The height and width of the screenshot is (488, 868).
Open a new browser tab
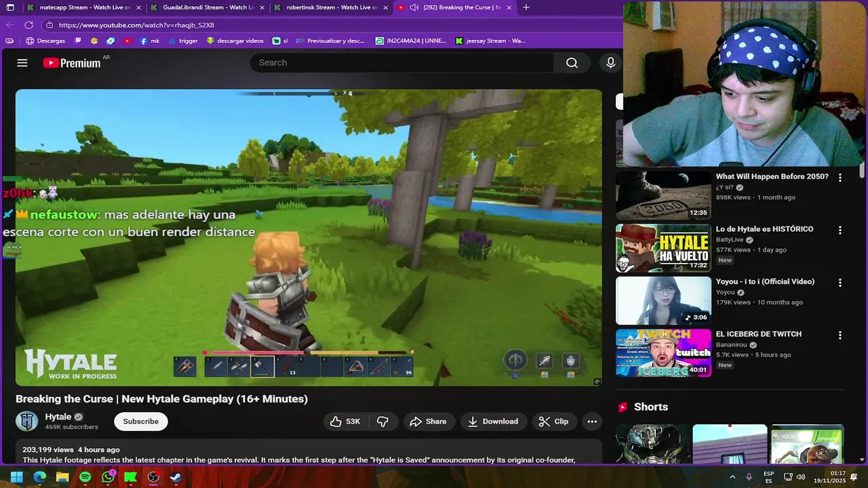tap(526, 7)
